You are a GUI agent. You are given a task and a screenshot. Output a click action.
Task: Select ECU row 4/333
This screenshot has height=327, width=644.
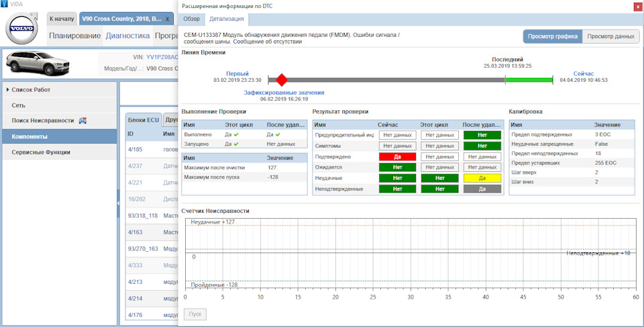click(x=152, y=265)
